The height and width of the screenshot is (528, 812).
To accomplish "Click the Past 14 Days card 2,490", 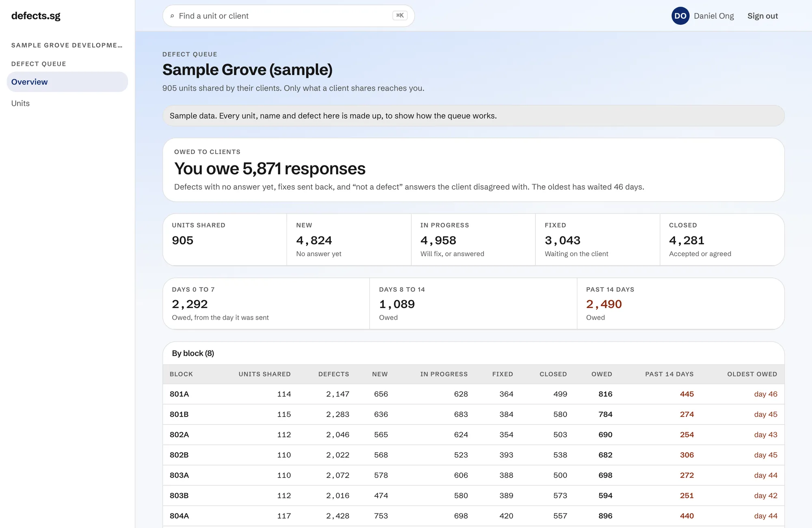I will [681, 303].
